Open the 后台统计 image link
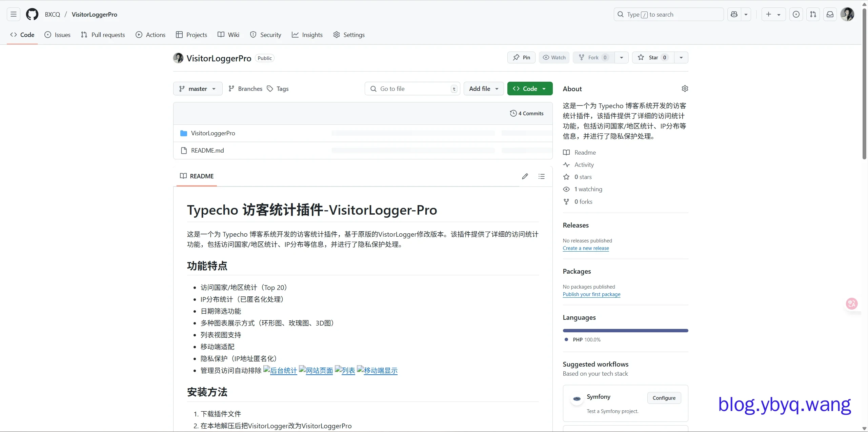The width and height of the screenshot is (868, 432). [x=280, y=370]
